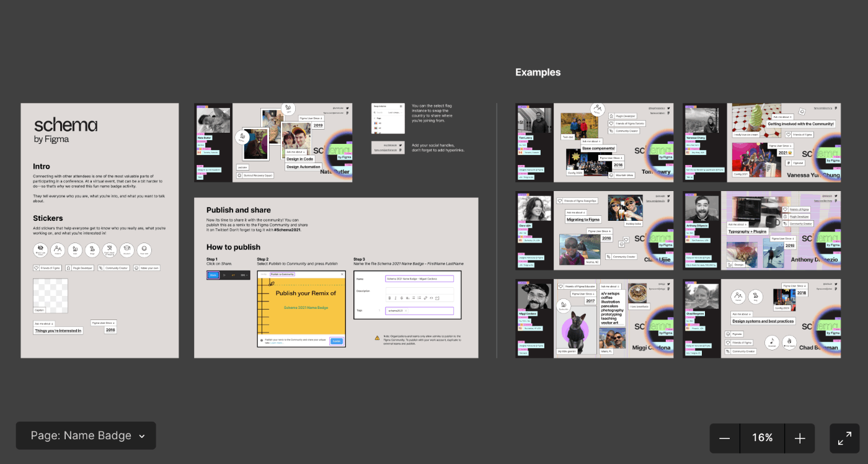Select the checkered photo placeholder with Caption
The width and height of the screenshot is (868, 464).
tap(50, 295)
